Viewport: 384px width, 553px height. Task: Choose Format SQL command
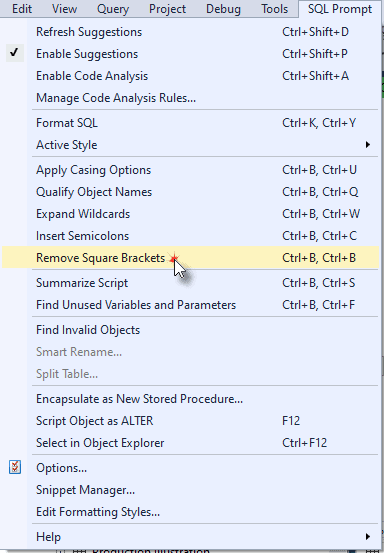pos(190,123)
